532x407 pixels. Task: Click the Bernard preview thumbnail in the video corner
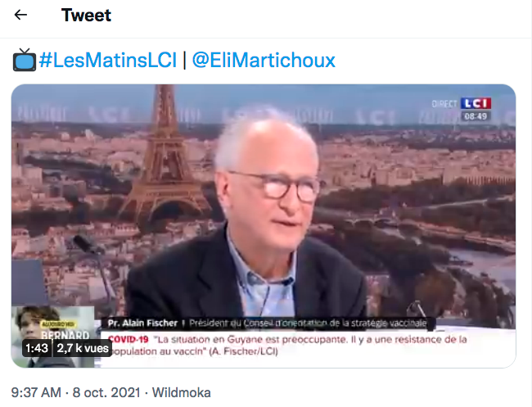(52, 337)
